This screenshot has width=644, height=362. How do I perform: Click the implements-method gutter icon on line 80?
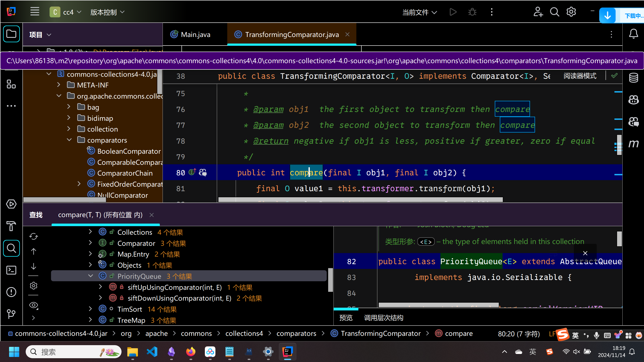click(192, 172)
